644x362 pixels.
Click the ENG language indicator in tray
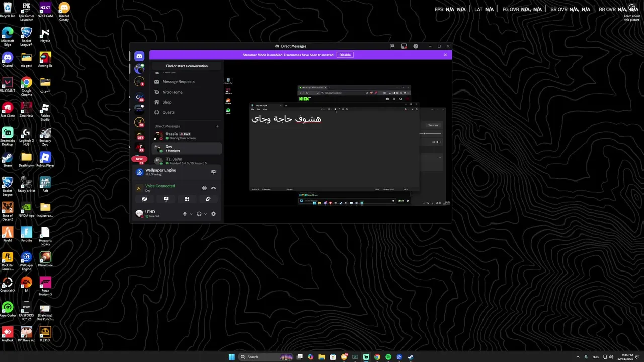(x=596, y=357)
